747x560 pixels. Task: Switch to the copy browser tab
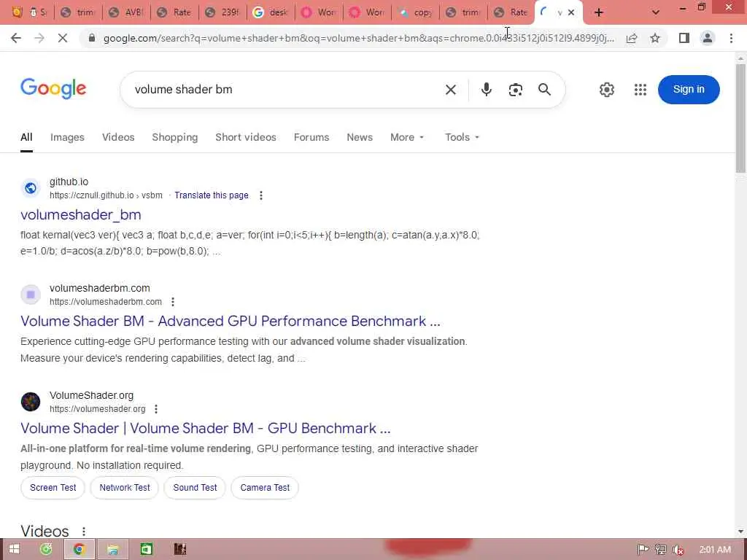pos(416,12)
